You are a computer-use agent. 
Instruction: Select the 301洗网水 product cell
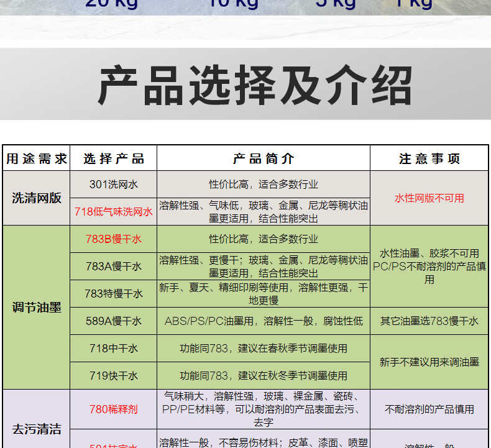click(113, 184)
